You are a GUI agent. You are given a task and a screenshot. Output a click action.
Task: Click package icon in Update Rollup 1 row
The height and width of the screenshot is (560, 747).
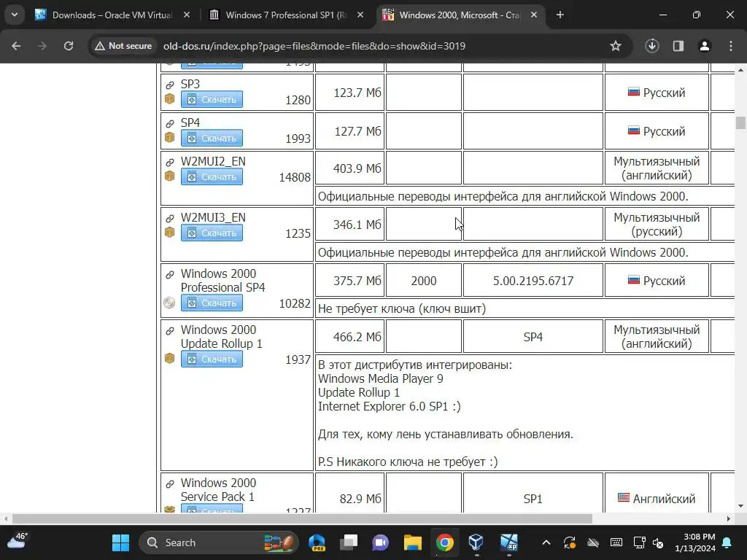coord(169,358)
